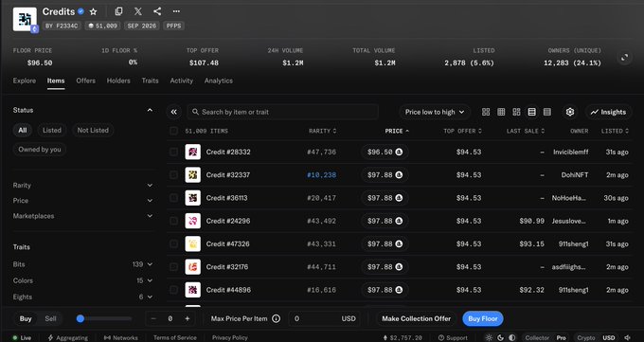Open table settings gear
The width and height of the screenshot is (644, 342).
(570, 112)
